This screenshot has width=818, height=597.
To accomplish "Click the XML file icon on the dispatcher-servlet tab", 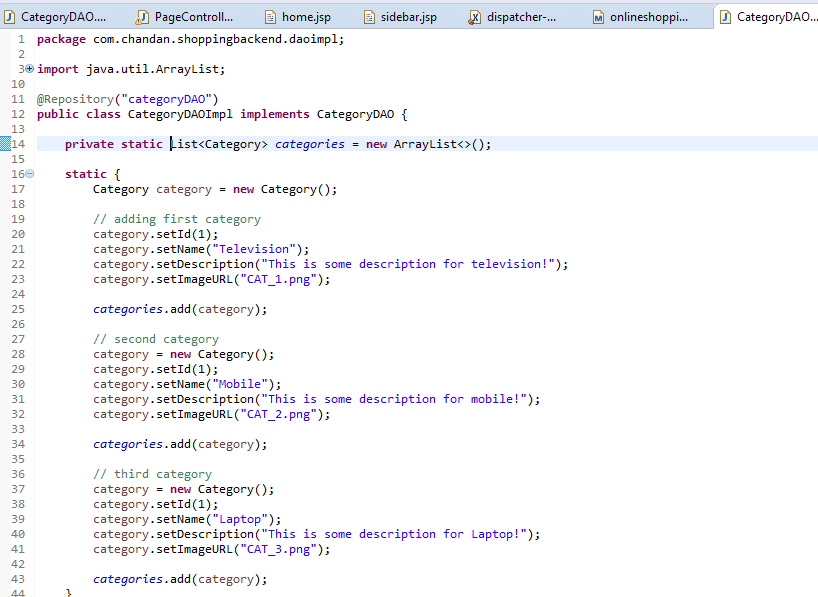I will pos(473,16).
